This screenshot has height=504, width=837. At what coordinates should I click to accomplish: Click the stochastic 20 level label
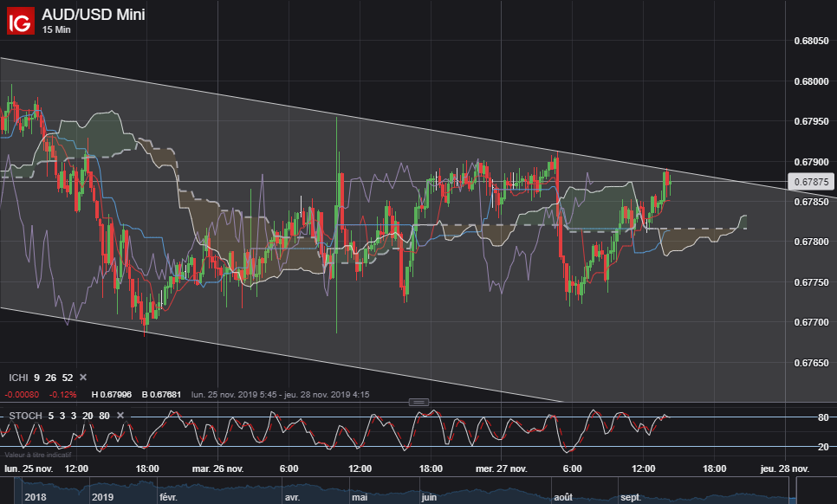(x=824, y=447)
